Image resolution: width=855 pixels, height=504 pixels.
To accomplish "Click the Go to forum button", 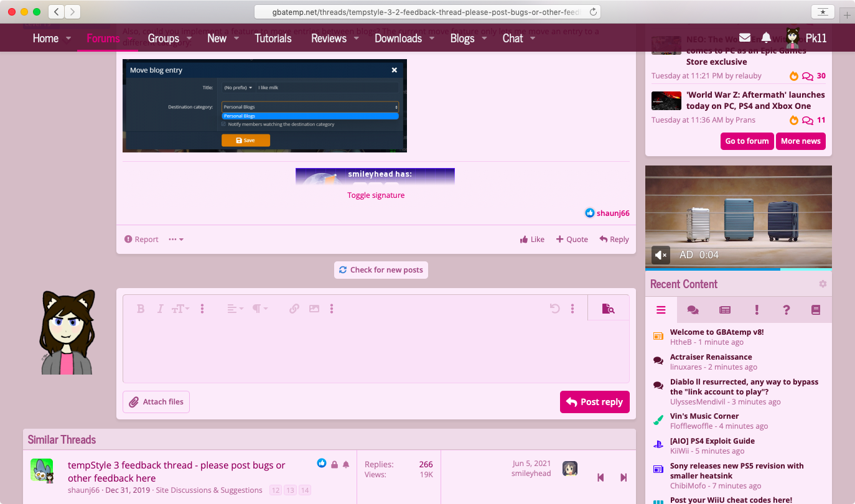I will [747, 141].
